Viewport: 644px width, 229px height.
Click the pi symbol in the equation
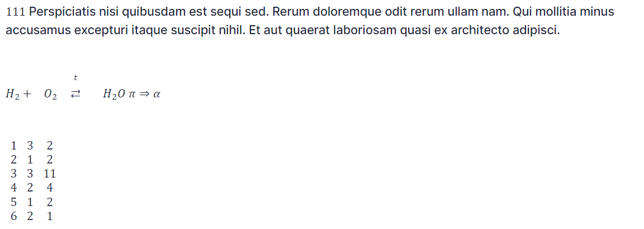coord(132,95)
